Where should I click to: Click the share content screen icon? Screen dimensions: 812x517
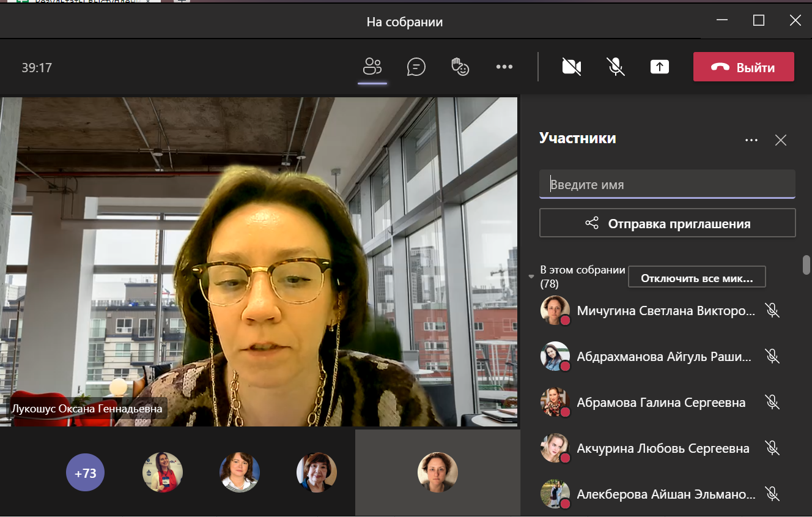[659, 67]
